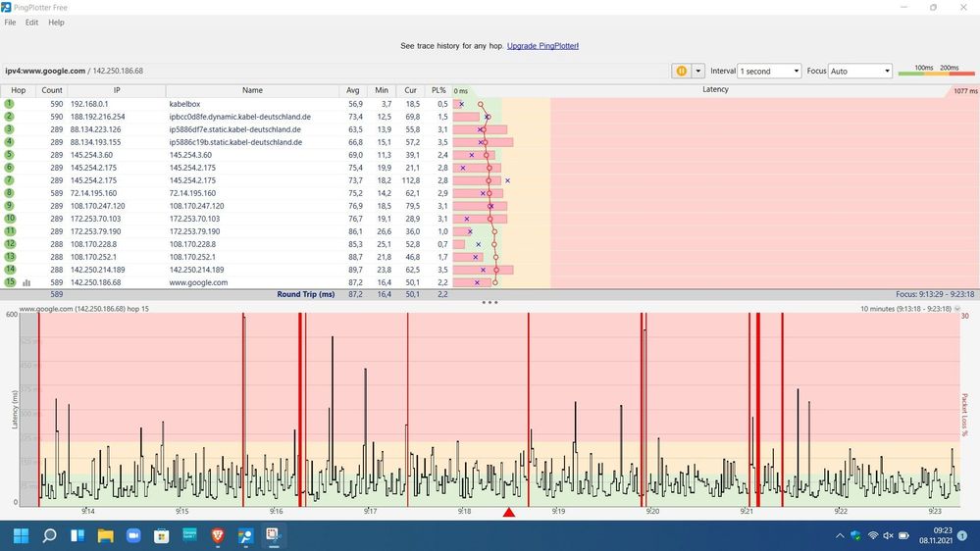Click the Upgrade PingPlotter! link
The width and height of the screenshot is (980, 551).
(x=542, y=46)
